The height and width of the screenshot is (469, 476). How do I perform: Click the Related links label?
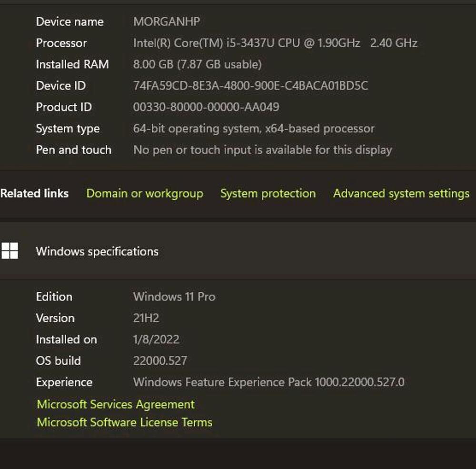click(34, 193)
